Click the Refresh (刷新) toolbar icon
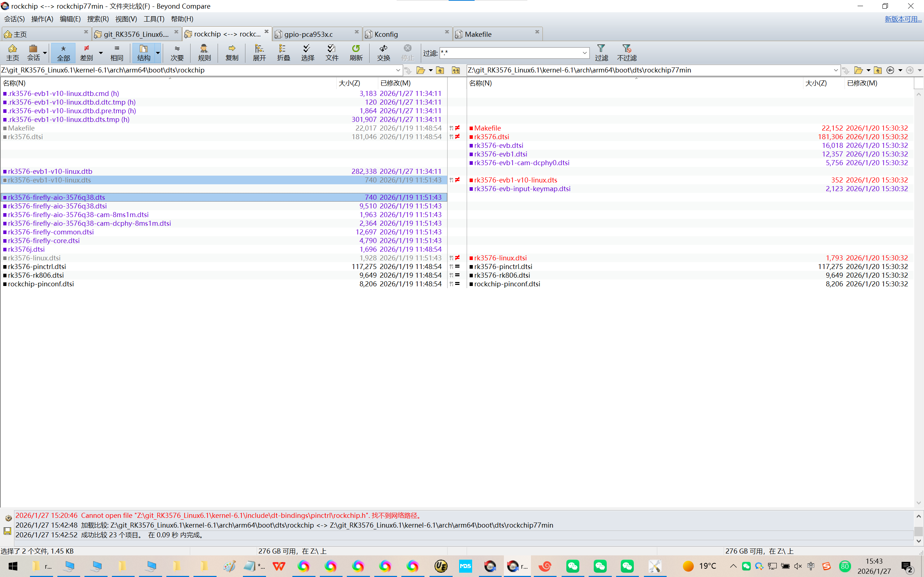This screenshot has height=577, width=924. coord(356,52)
